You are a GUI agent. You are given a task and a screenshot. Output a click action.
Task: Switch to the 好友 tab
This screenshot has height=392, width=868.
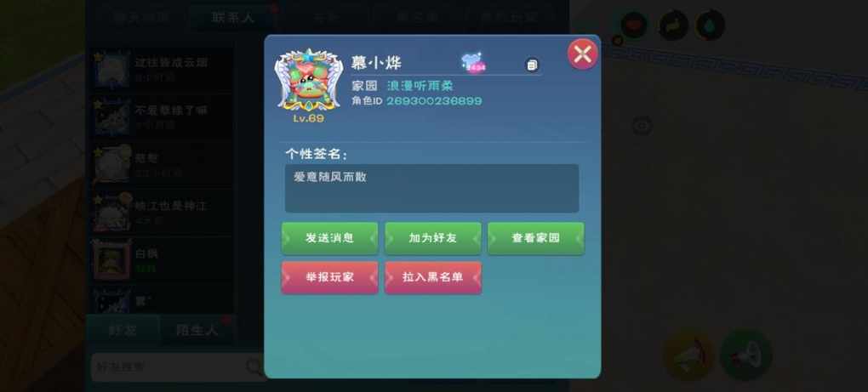pos(123,331)
